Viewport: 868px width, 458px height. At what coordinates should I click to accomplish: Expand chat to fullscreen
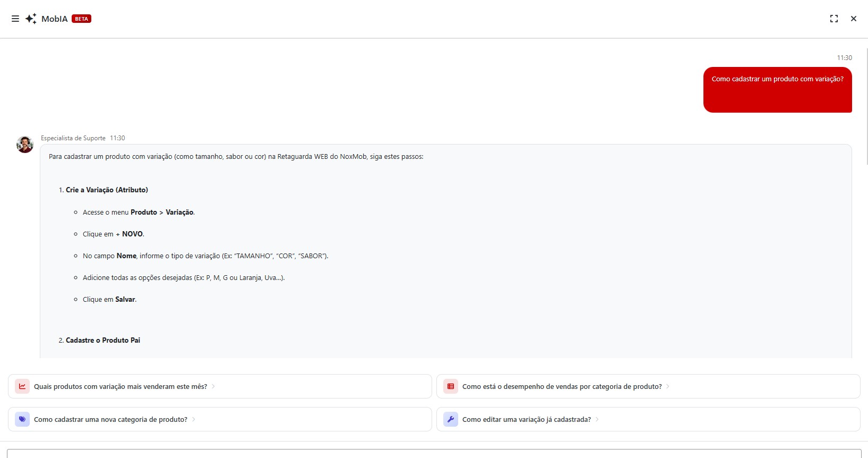click(x=833, y=19)
